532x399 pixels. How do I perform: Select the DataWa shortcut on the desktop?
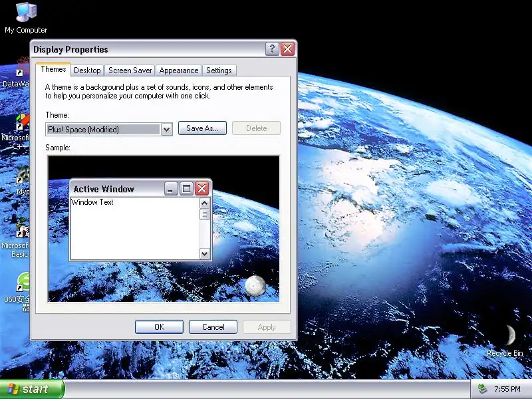tap(16, 72)
